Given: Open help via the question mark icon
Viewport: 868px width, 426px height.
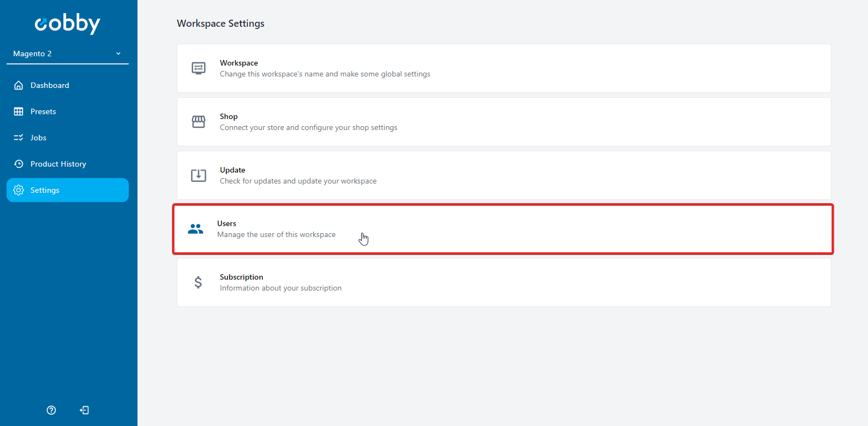Looking at the screenshot, I should (x=51, y=410).
